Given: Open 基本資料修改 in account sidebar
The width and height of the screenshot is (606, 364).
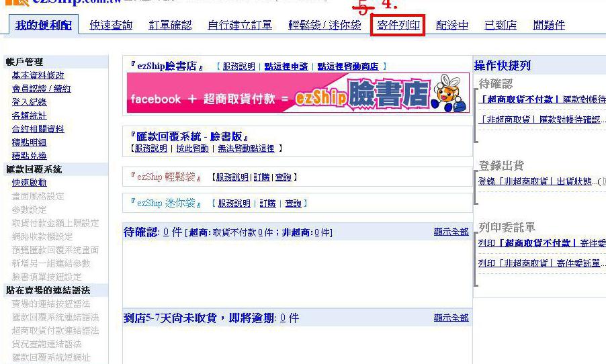Looking at the screenshot, I should coord(38,75).
